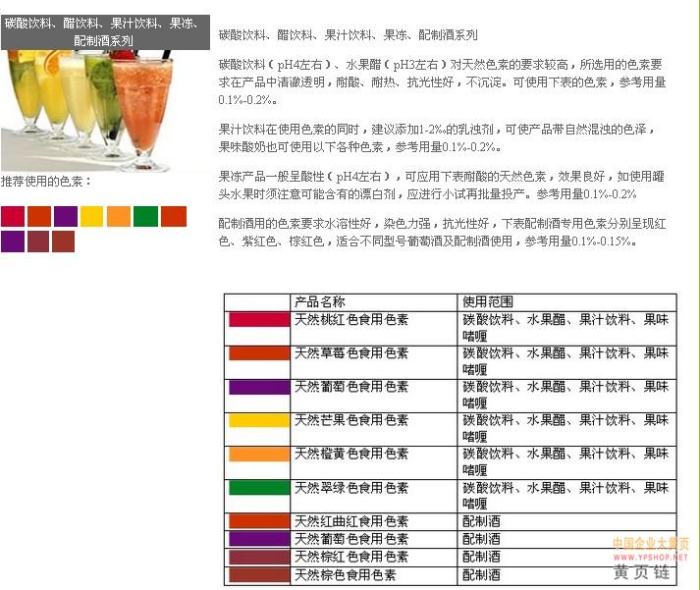The height and width of the screenshot is (590, 700).
Task: Click the page heading in the right content area
Action: [x=348, y=34]
